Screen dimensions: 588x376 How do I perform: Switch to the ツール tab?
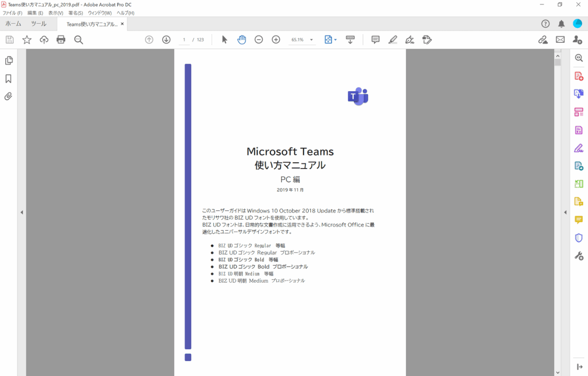pos(39,24)
